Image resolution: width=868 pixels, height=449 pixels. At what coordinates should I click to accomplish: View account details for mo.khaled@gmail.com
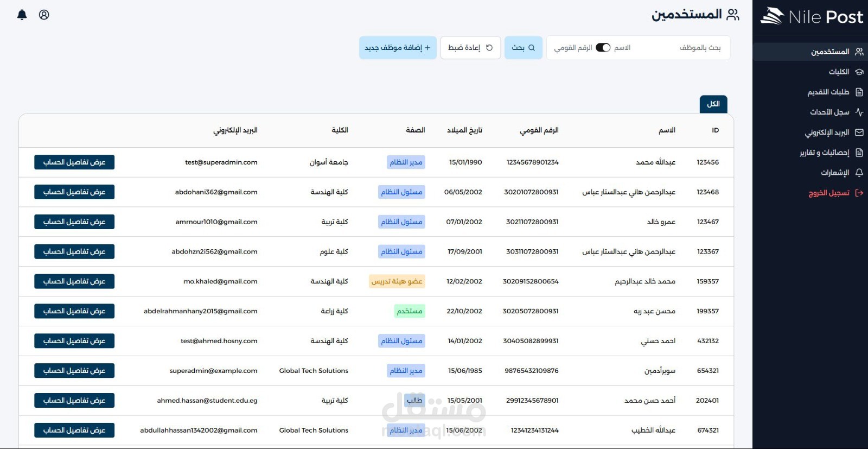(x=74, y=281)
